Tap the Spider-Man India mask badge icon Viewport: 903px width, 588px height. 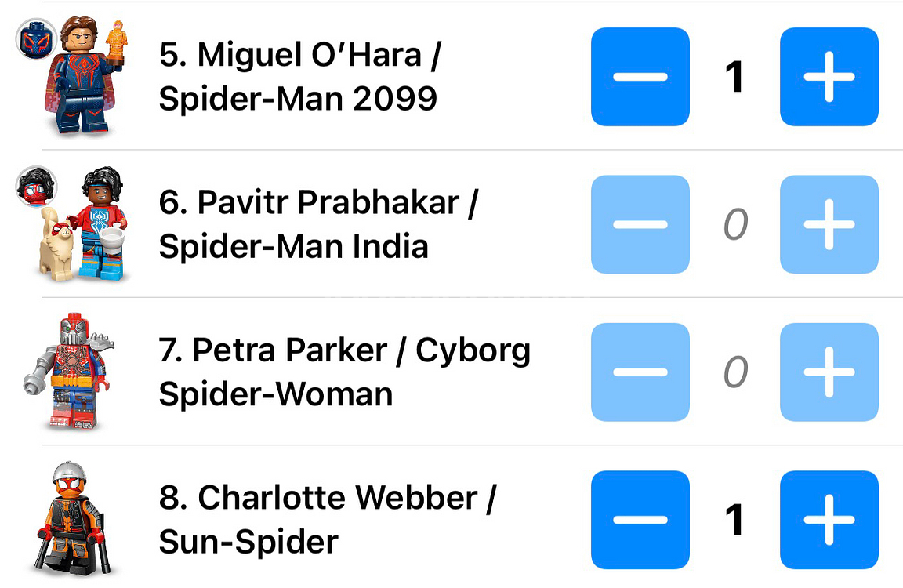(36, 187)
